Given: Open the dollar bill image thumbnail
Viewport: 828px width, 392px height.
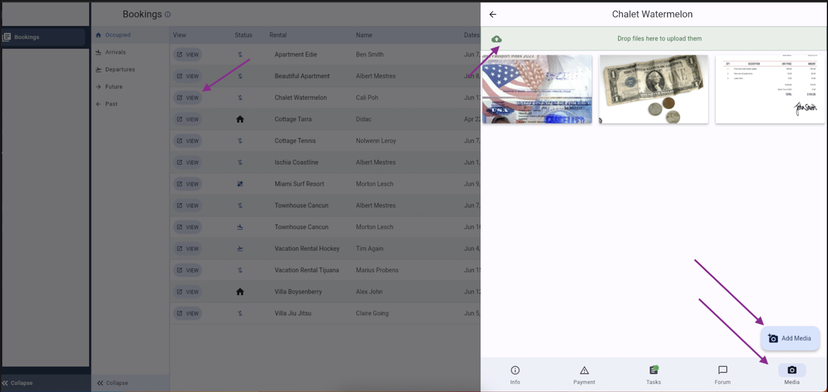Looking at the screenshot, I should pos(653,89).
